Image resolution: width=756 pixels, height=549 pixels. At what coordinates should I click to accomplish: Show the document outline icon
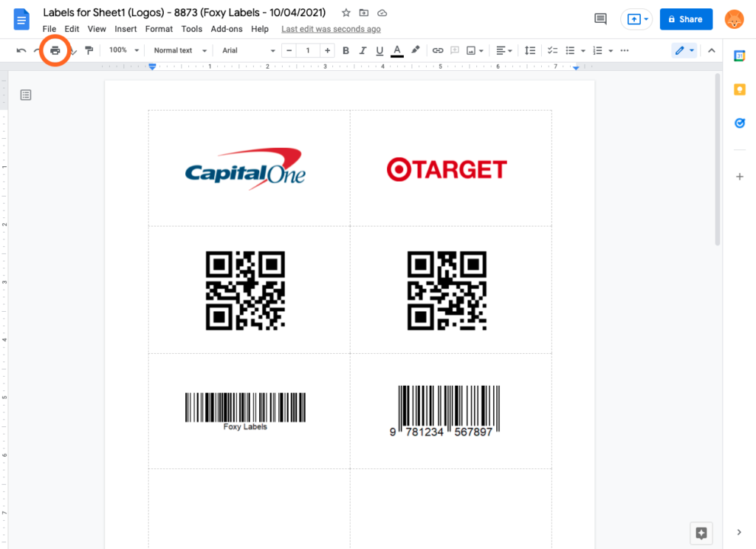pos(26,95)
